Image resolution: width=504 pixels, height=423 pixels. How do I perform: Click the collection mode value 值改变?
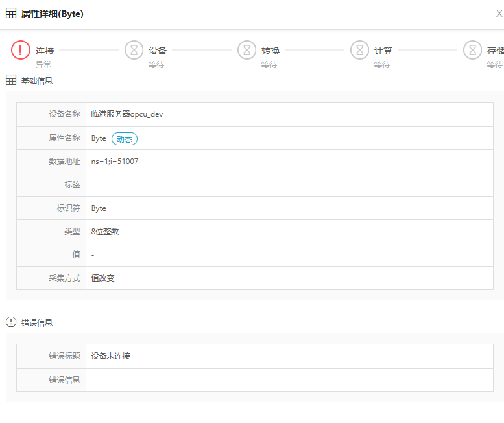(103, 278)
